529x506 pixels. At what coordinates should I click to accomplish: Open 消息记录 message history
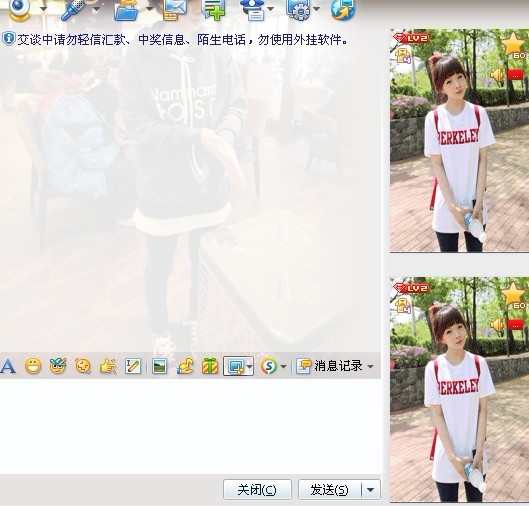(x=329, y=366)
